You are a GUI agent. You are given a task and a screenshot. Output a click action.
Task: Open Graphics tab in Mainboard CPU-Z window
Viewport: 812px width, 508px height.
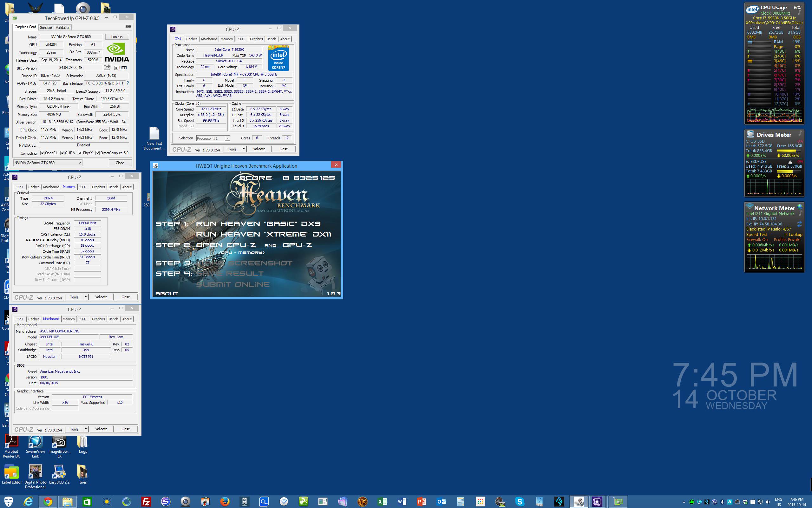point(98,319)
